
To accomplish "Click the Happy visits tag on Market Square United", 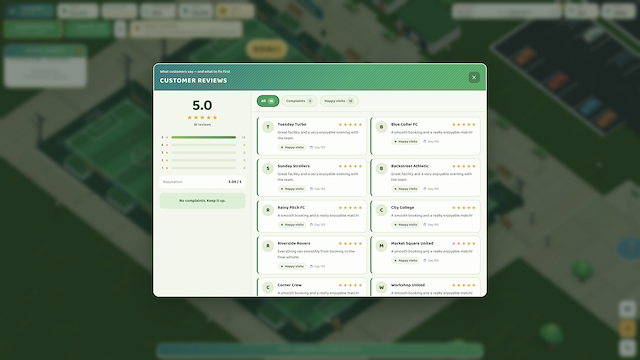I will (405, 260).
